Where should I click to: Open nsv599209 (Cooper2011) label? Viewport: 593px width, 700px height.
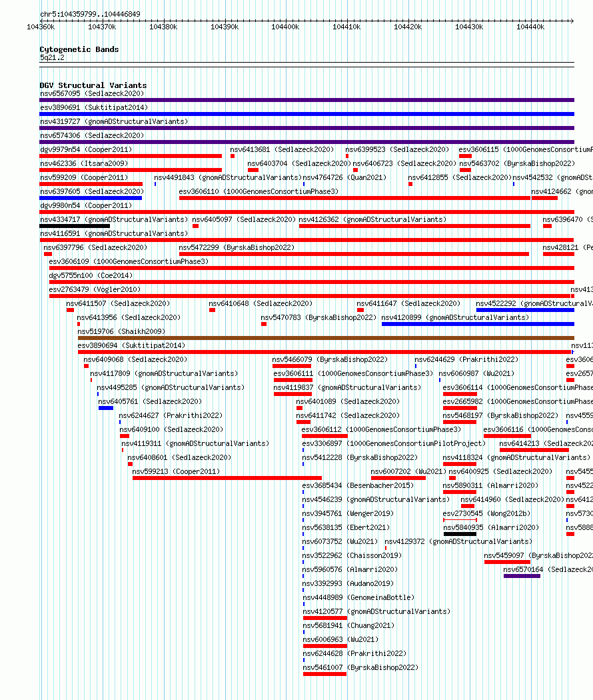(84, 177)
